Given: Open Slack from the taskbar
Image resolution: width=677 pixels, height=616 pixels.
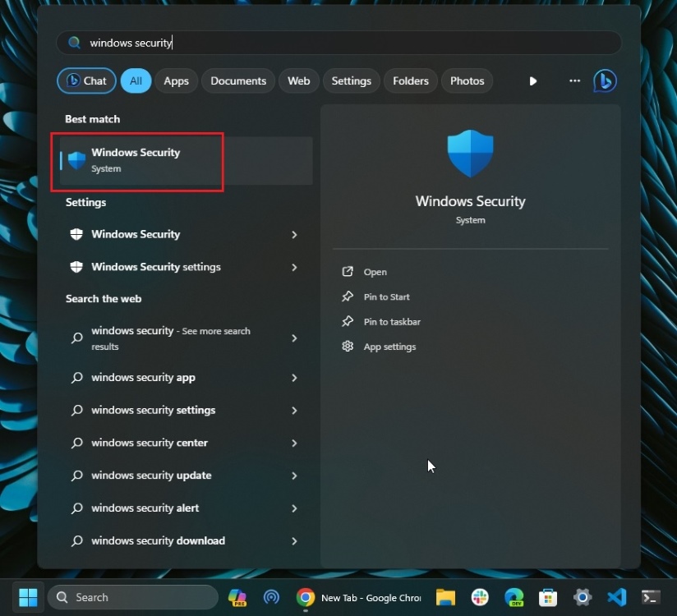Looking at the screenshot, I should pyautogui.click(x=480, y=597).
